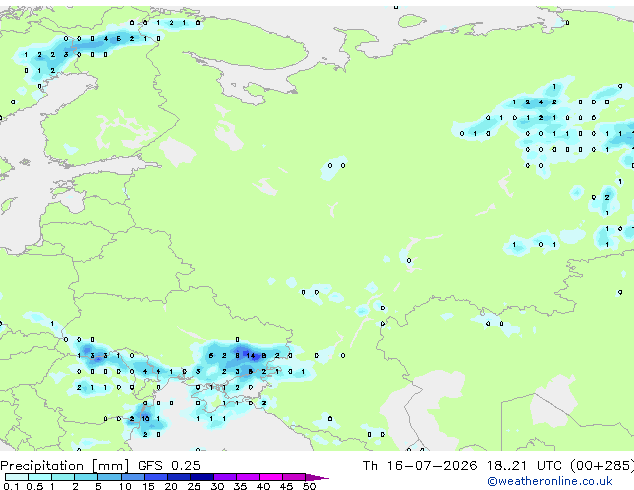Viewport: 634px width, 490px height.
Task: Click the date 'Th 16-07-2026'
Action: click(420, 466)
